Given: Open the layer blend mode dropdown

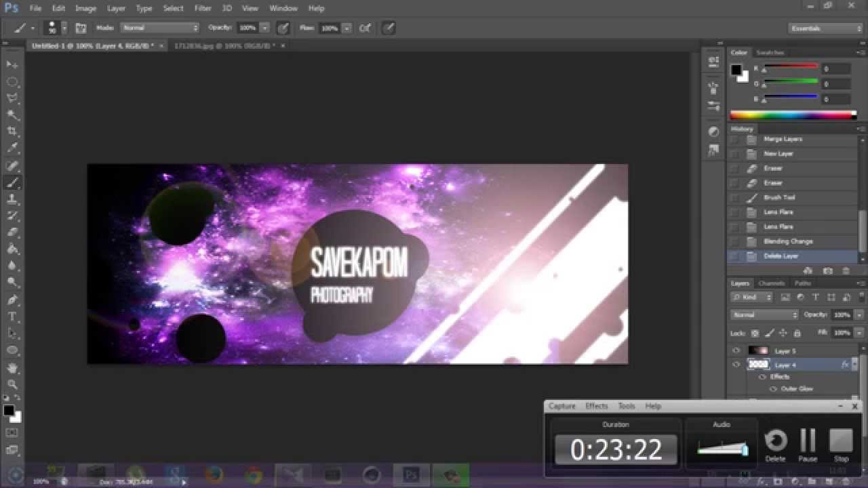Looking at the screenshot, I should [x=765, y=314].
